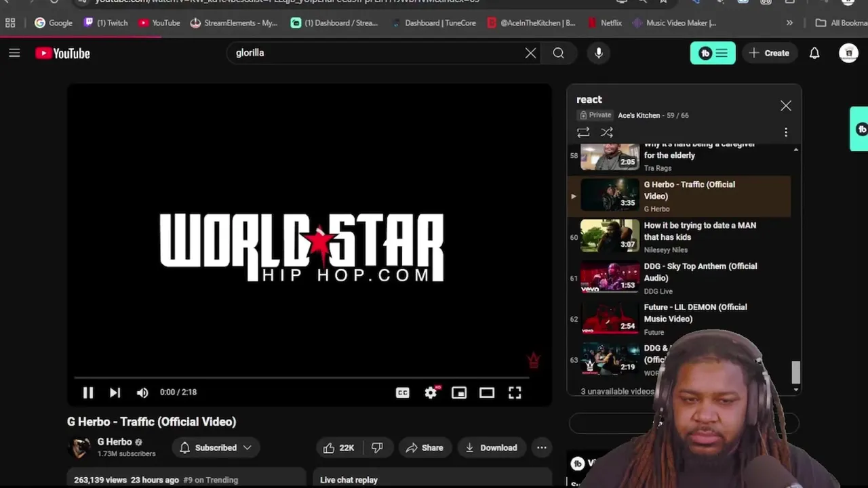This screenshot has height=488, width=868.
Task: Open the Netflix bookmark
Action: pos(605,23)
